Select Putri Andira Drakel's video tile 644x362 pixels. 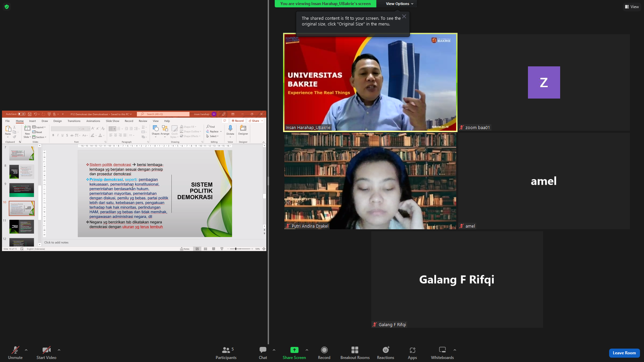pyautogui.click(x=370, y=181)
